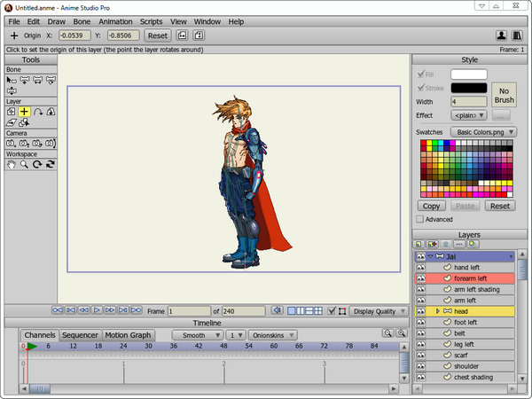532x399 pixels.
Task: Click the New Layer icon in Layers panel
Action: (419, 244)
